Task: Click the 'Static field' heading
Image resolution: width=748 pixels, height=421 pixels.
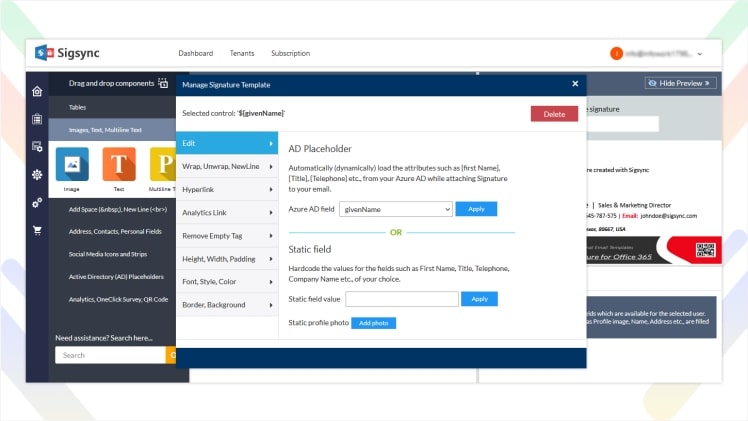Action: 310,249
